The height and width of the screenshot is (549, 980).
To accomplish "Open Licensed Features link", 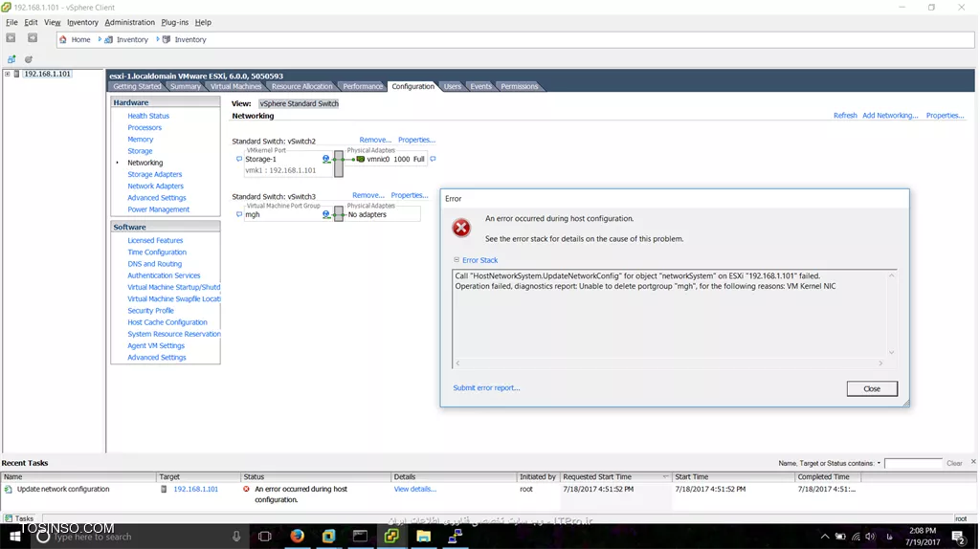I will tap(155, 240).
